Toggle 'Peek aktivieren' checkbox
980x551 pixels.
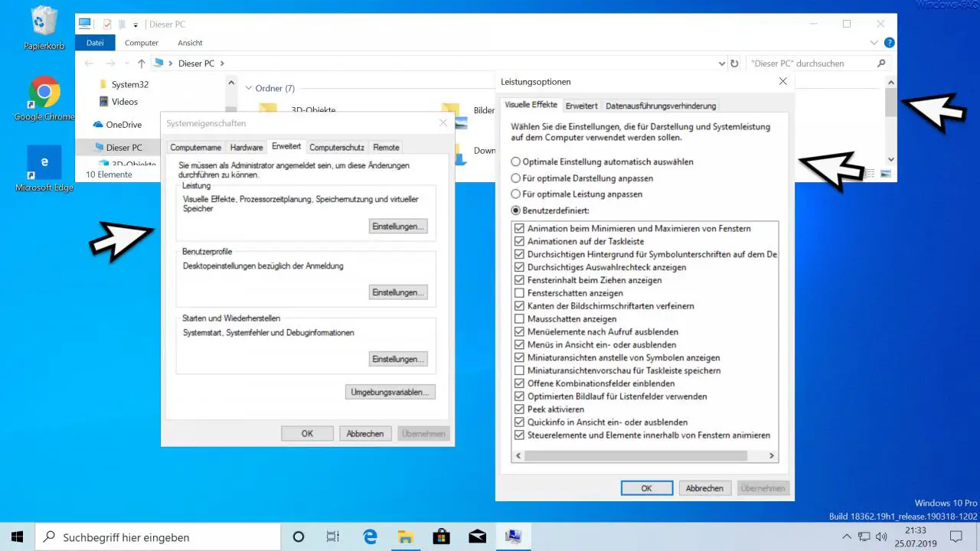(x=520, y=409)
